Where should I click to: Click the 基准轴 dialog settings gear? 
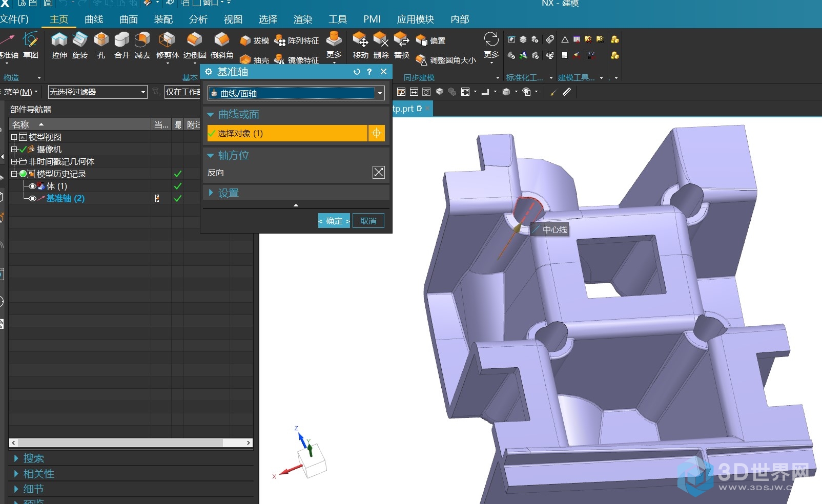pos(209,72)
